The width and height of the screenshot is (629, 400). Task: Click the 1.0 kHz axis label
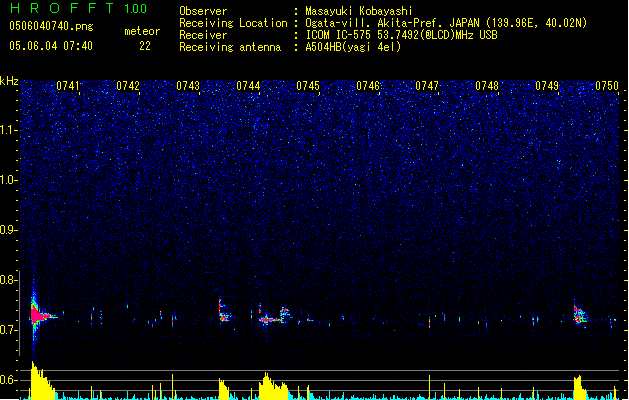[x=8, y=180]
